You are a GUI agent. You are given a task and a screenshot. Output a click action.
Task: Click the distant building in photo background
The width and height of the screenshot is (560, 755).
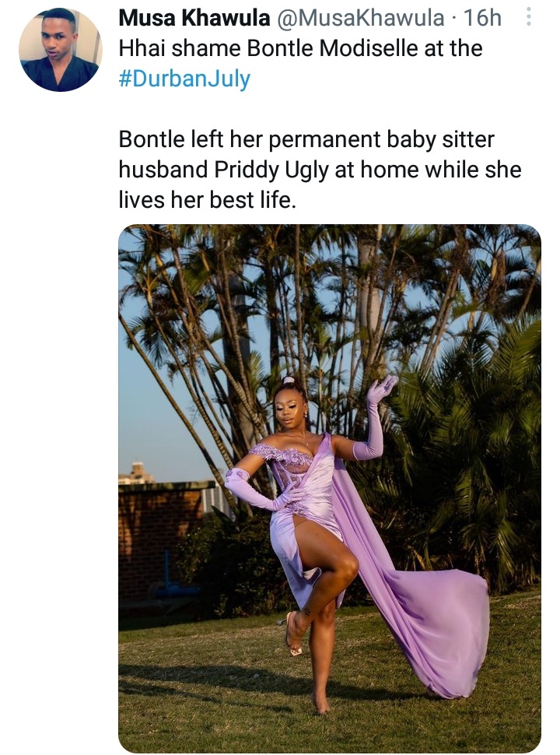pos(136,472)
